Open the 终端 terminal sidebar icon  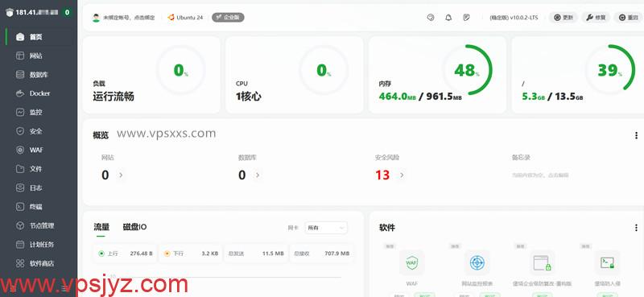(19, 207)
